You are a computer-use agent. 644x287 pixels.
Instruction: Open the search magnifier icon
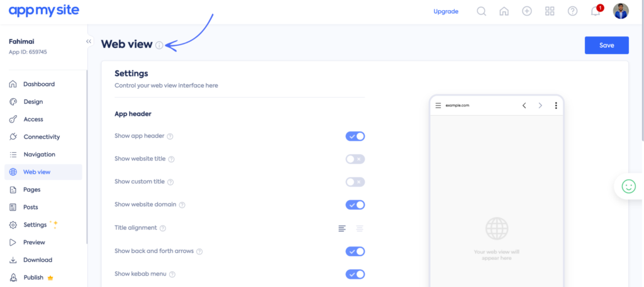click(481, 11)
